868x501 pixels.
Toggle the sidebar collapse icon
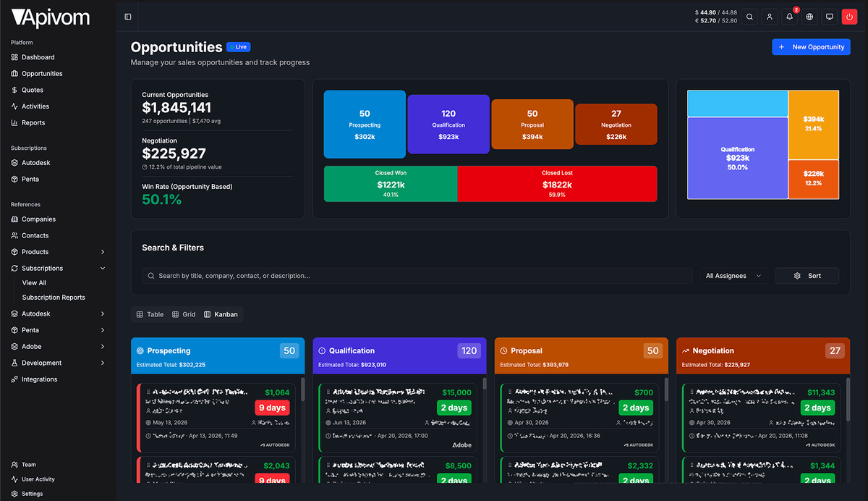click(128, 17)
